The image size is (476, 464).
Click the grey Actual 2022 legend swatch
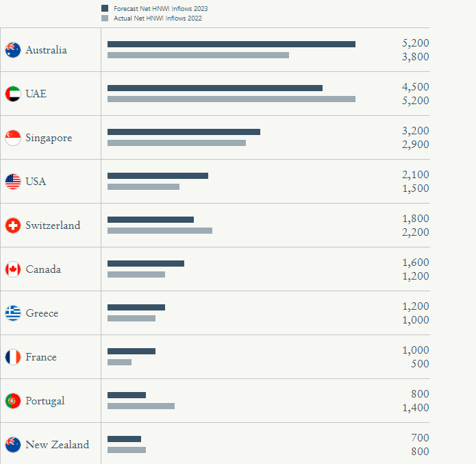tap(105, 19)
